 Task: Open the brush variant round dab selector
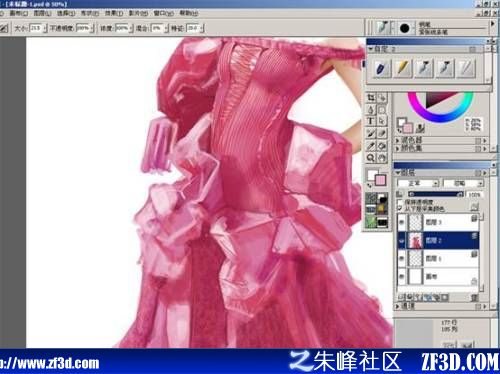[405, 28]
